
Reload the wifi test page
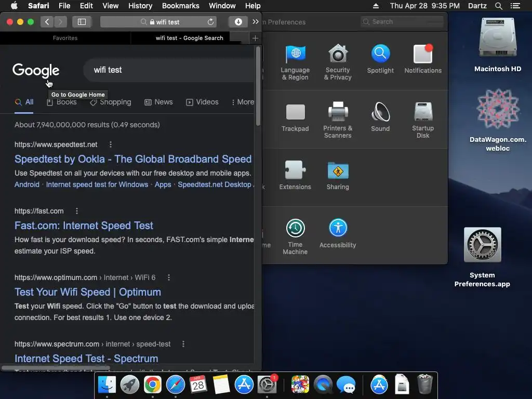point(210,22)
